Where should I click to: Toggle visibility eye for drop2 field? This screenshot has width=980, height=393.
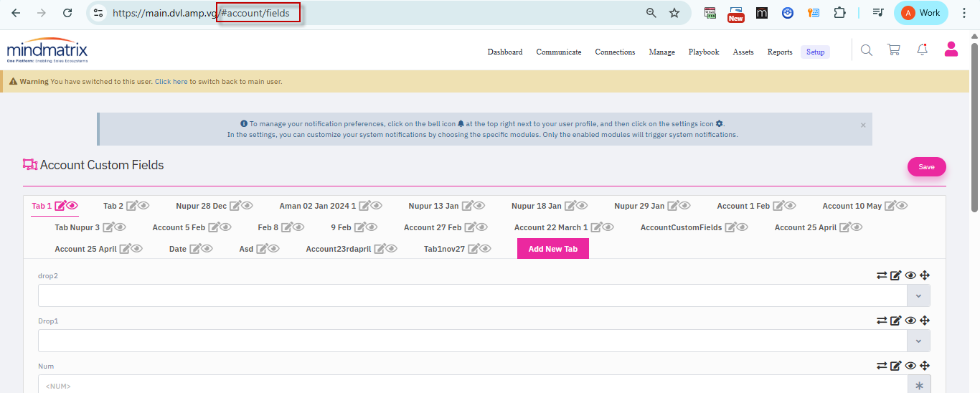[x=910, y=275]
